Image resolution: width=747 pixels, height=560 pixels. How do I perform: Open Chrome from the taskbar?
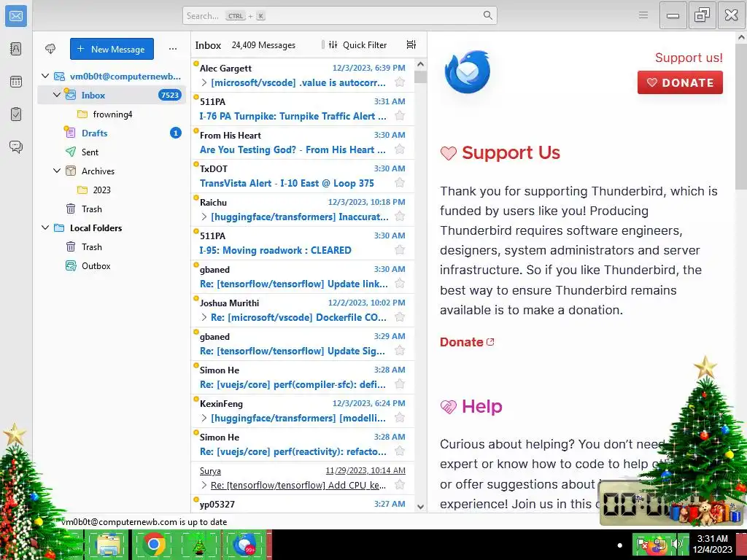(x=153, y=545)
